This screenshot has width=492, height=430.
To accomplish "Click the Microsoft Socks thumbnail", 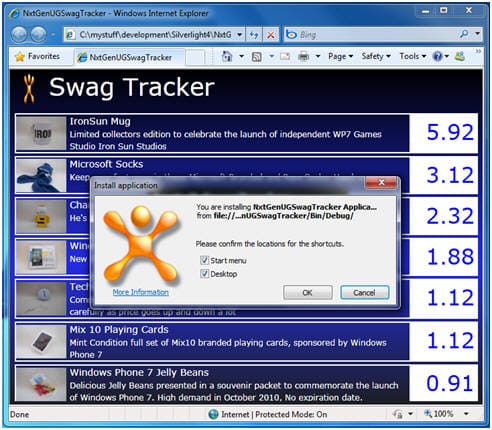I will click(x=41, y=175).
